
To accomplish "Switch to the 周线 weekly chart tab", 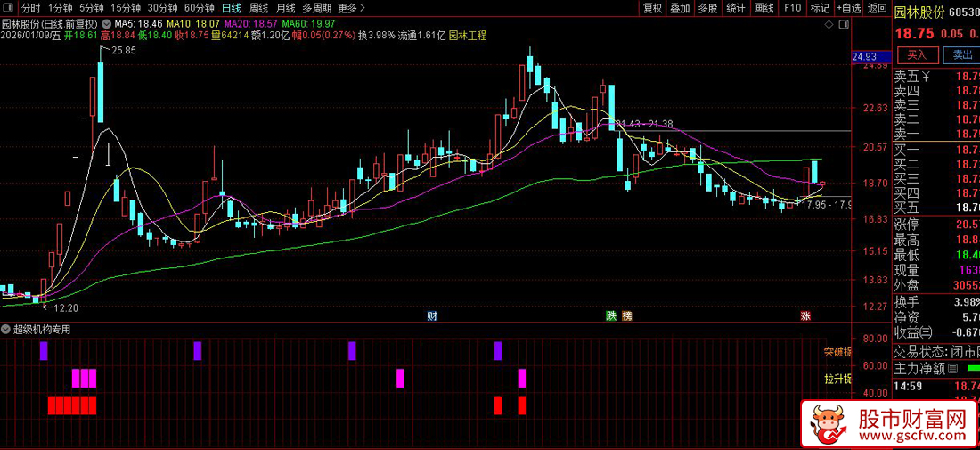I will click(259, 8).
